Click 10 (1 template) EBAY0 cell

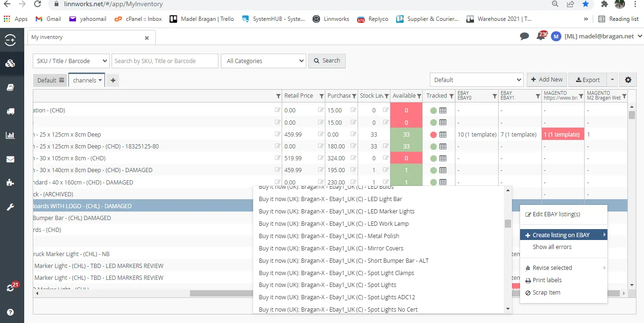pos(477,135)
